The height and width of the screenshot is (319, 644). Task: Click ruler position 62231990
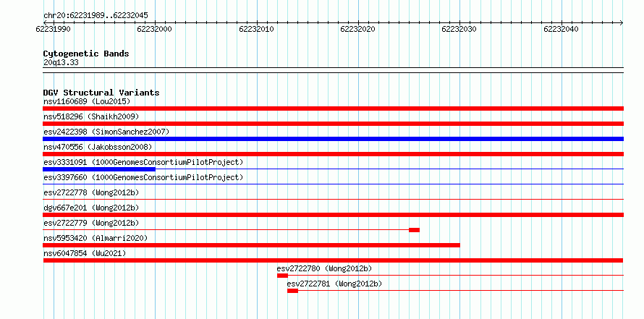pyautogui.click(x=53, y=29)
